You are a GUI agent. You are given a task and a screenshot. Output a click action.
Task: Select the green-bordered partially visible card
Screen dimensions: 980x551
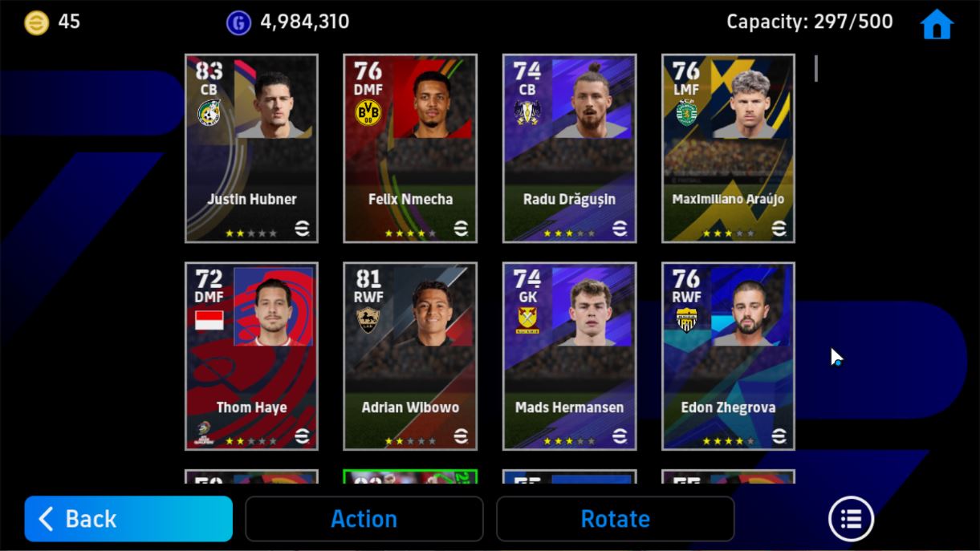coord(410,476)
